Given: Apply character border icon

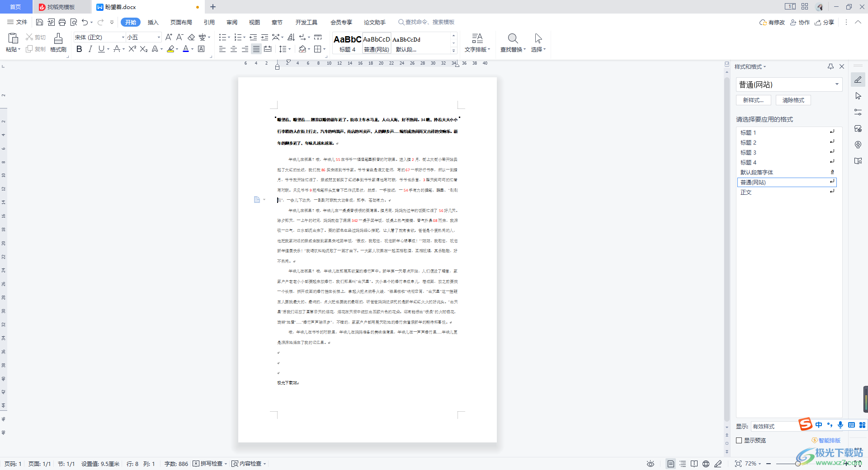Looking at the screenshot, I should pos(202,49).
